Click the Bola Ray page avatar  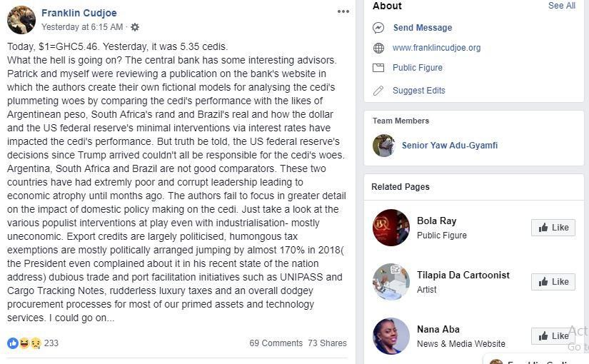pyautogui.click(x=391, y=228)
